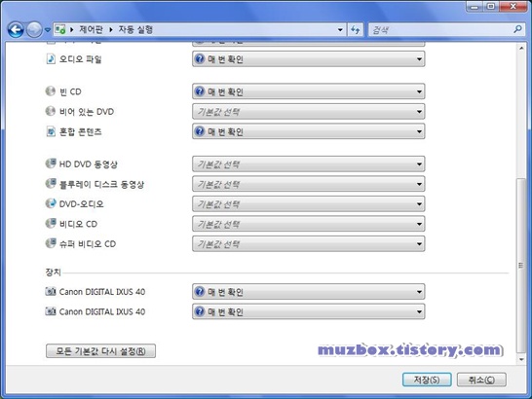Screen dimensions: 532x399
Task: Click the mixed content icon
Action: [x=51, y=131]
